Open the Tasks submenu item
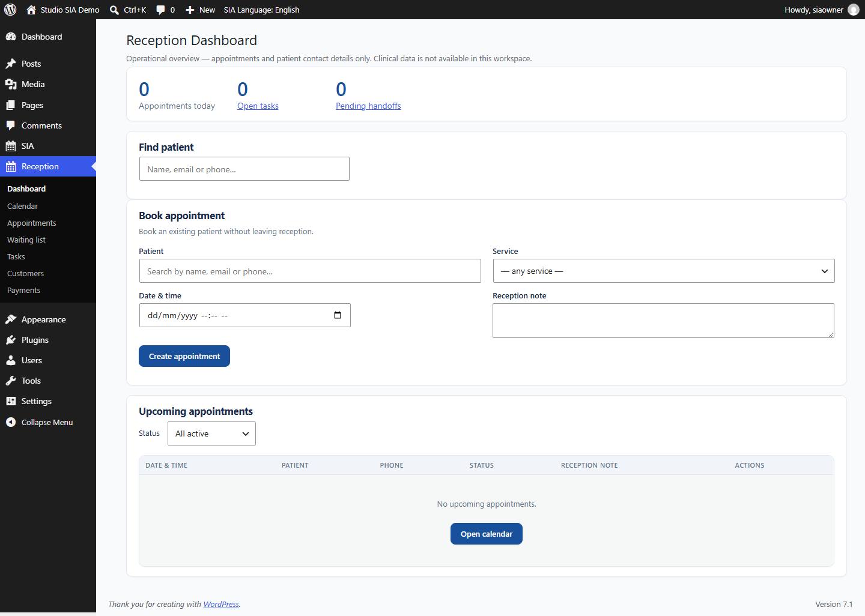The width and height of the screenshot is (865, 616). [16, 256]
